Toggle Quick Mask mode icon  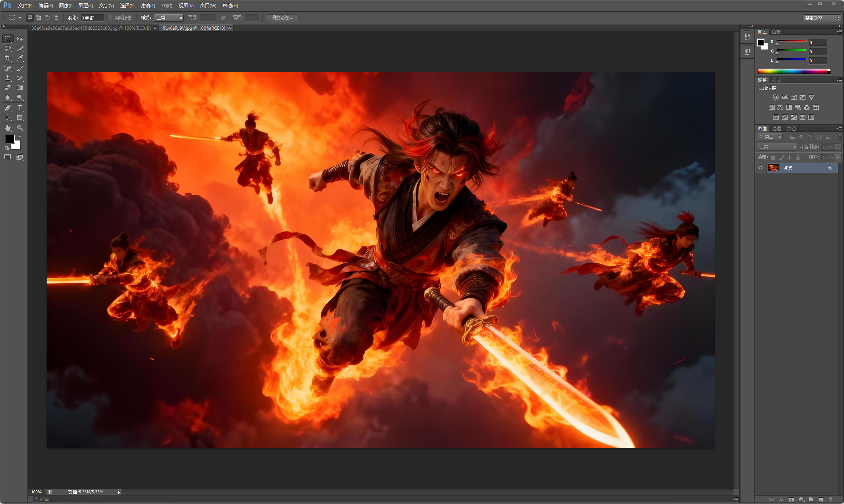pos(8,157)
